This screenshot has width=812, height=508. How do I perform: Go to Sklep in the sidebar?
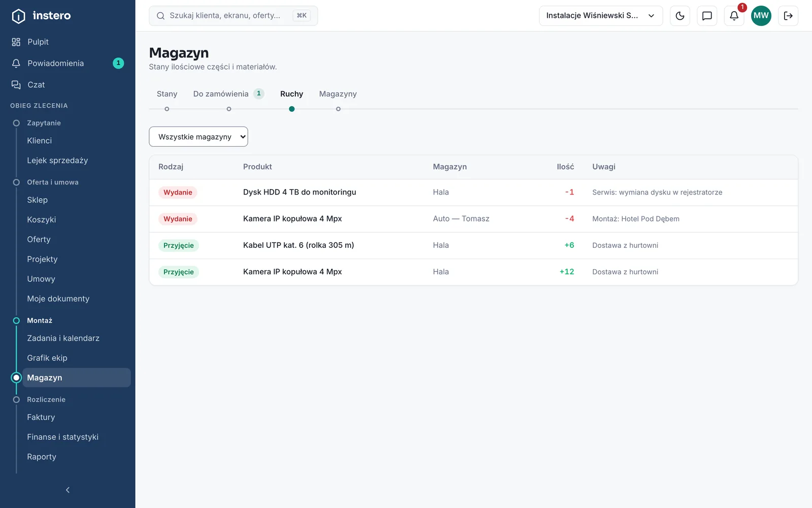(x=38, y=200)
